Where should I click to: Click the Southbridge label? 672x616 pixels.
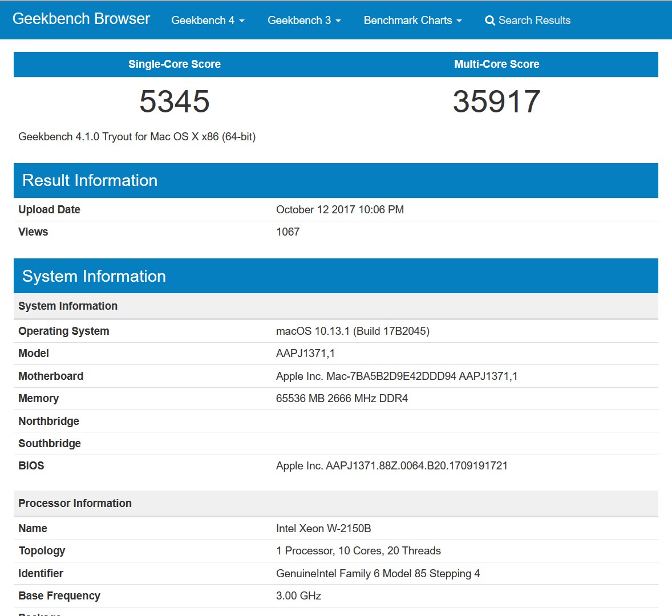click(x=50, y=443)
